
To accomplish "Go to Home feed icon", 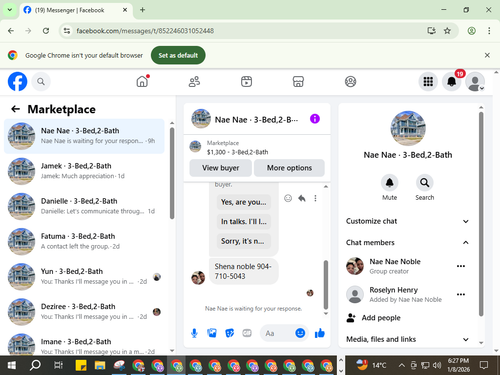I will pyautogui.click(x=142, y=81).
